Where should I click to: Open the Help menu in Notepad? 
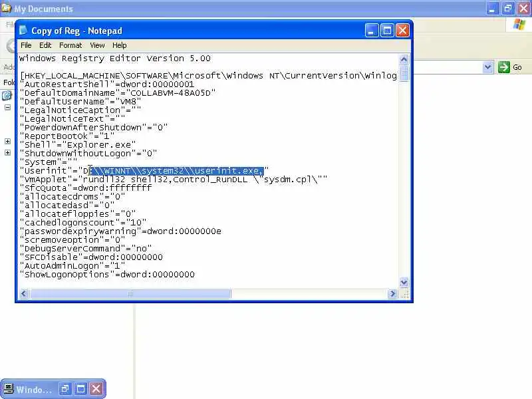pyautogui.click(x=120, y=45)
